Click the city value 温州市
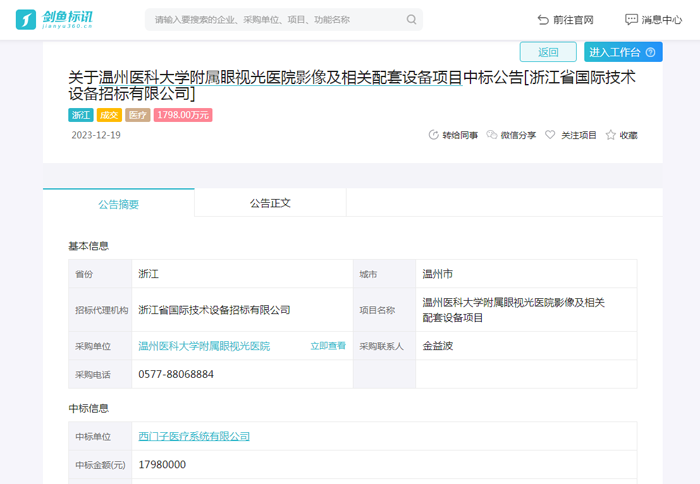Image resolution: width=700 pixels, height=484 pixels. (x=438, y=274)
